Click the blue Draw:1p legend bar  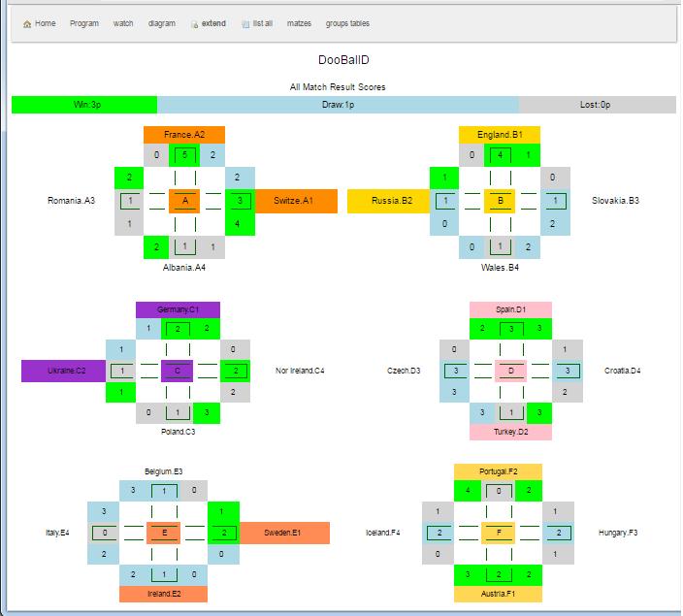tap(338, 105)
